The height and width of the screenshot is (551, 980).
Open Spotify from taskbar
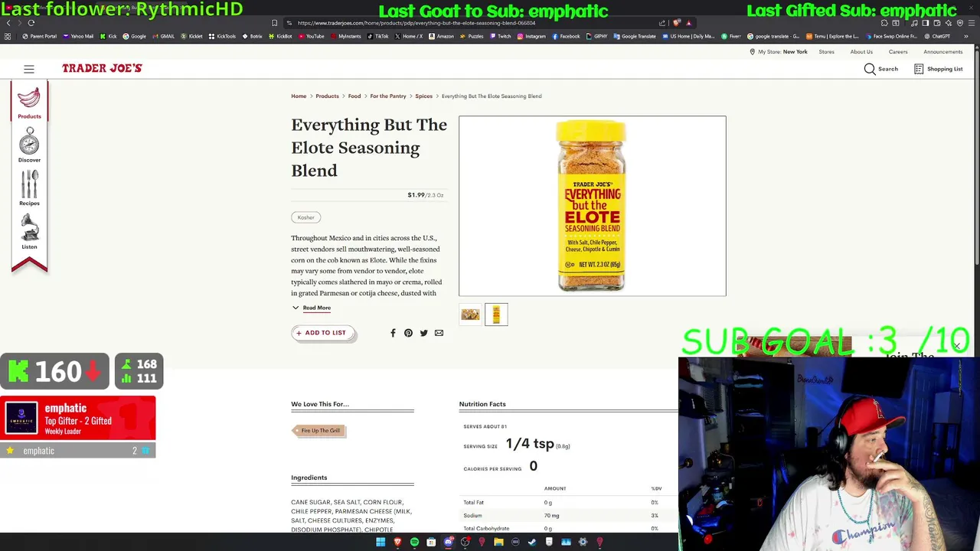tap(414, 542)
